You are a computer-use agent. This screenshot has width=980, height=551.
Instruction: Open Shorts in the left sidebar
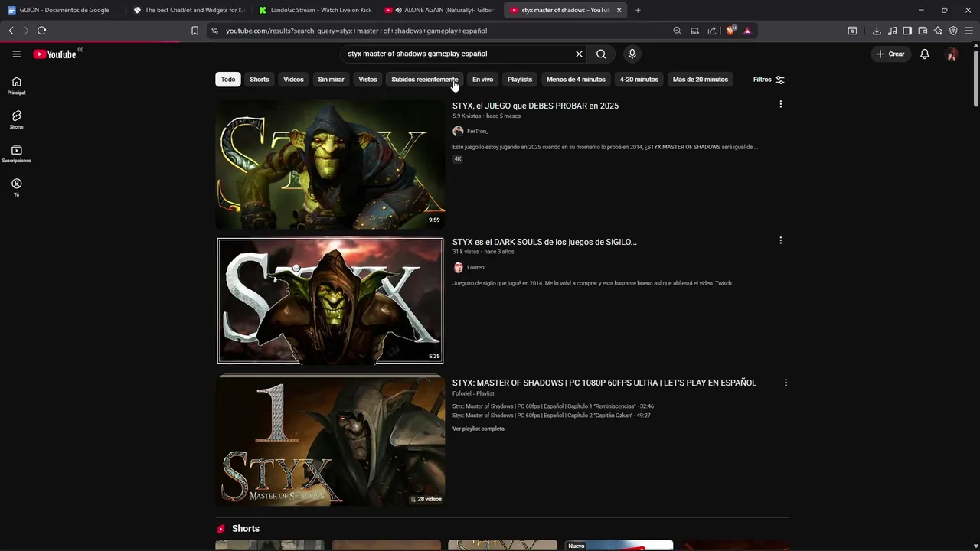[16, 120]
